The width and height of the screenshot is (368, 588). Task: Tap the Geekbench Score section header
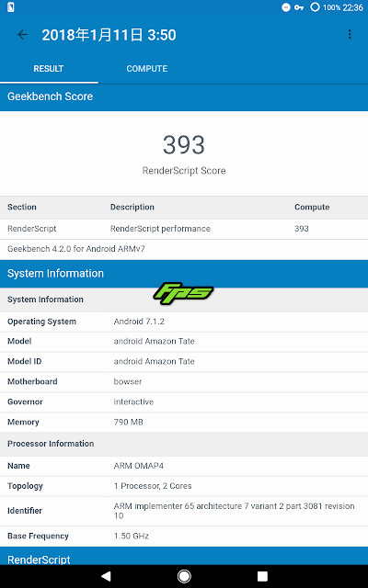click(x=184, y=96)
